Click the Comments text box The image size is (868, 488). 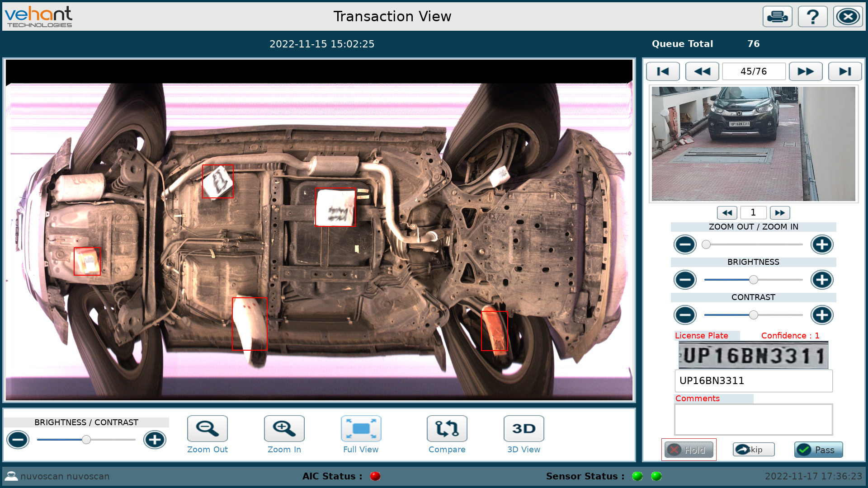(753, 419)
